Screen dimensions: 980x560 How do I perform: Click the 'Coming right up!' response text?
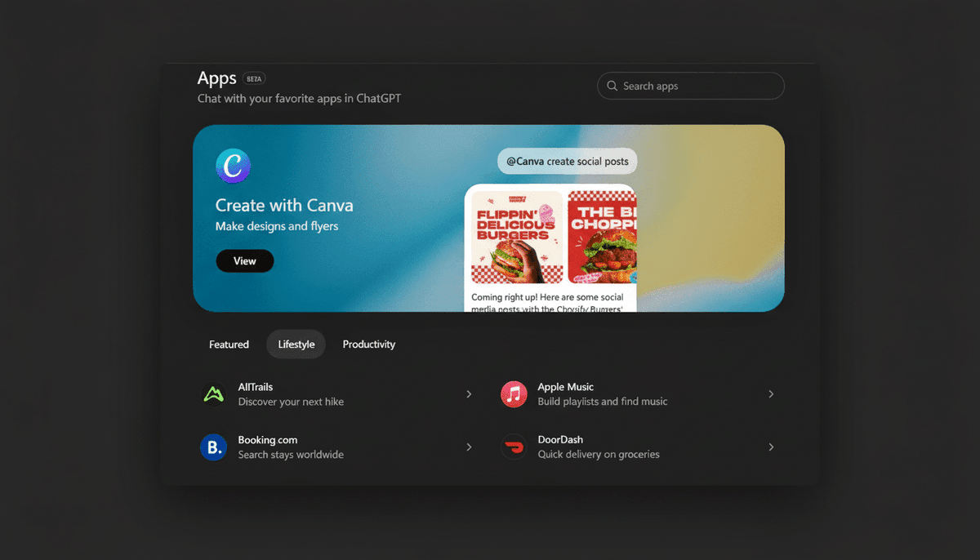coord(548,303)
